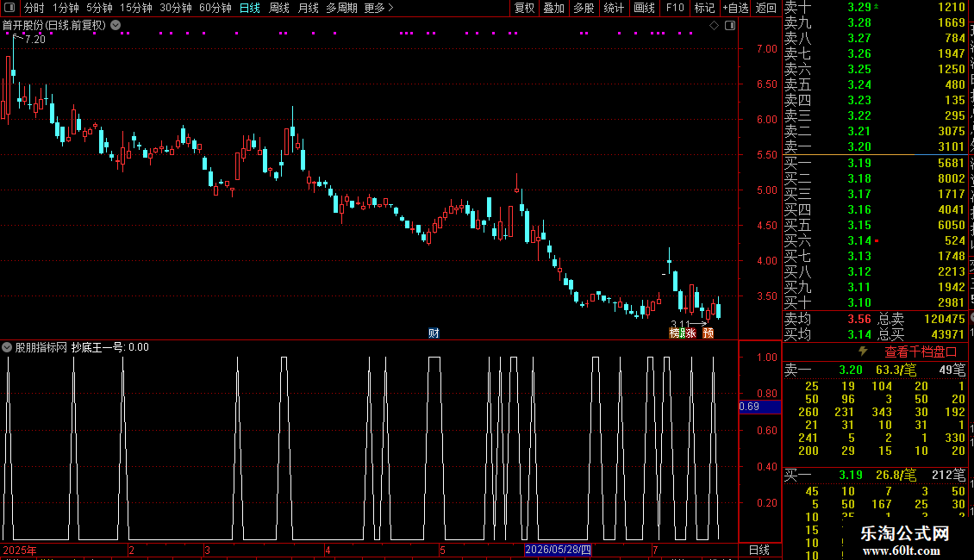Open the 财 marker on chart

coord(434,333)
